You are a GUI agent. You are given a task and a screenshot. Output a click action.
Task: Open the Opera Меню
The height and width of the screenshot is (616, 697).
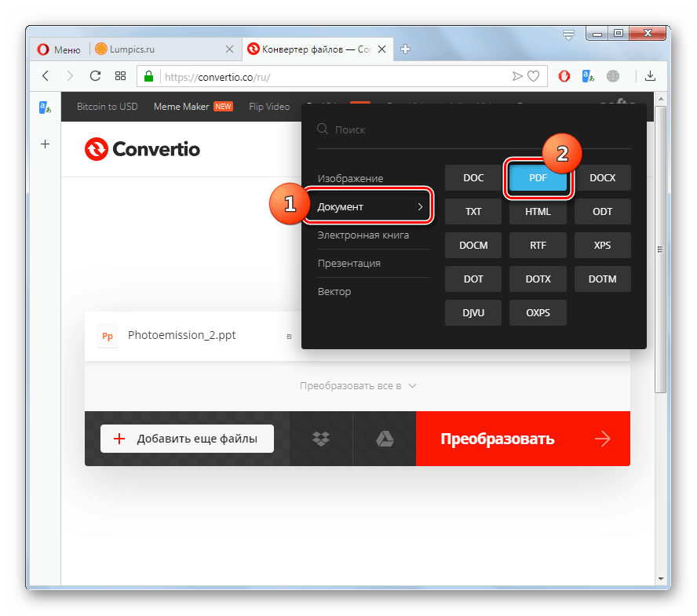(x=59, y=49)
